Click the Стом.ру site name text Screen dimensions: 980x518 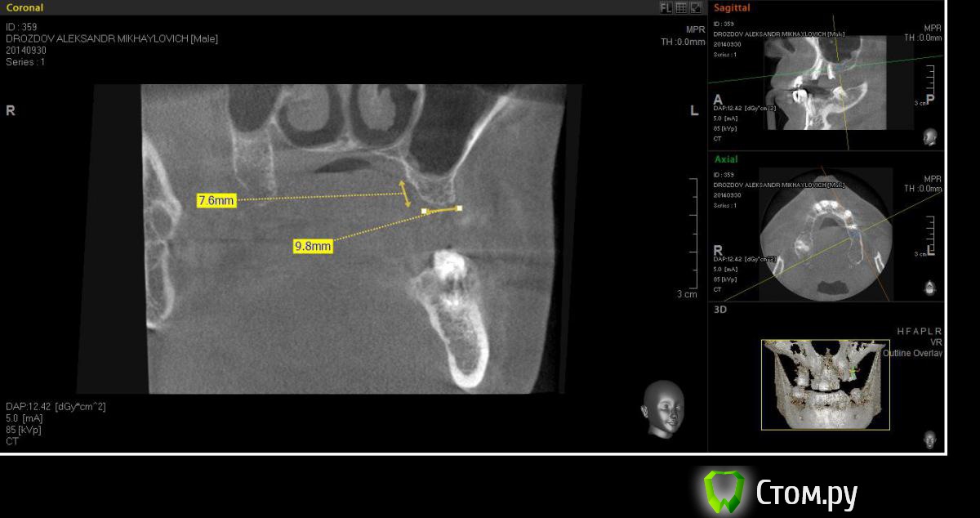(x=806, y=493)
